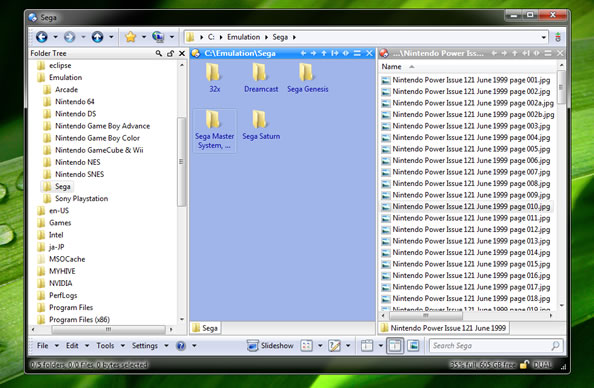Image resolution: width=594 pixels, height=388 pixels.
Task: Navigate up to the parent folder
Action: tap(97, 37)
